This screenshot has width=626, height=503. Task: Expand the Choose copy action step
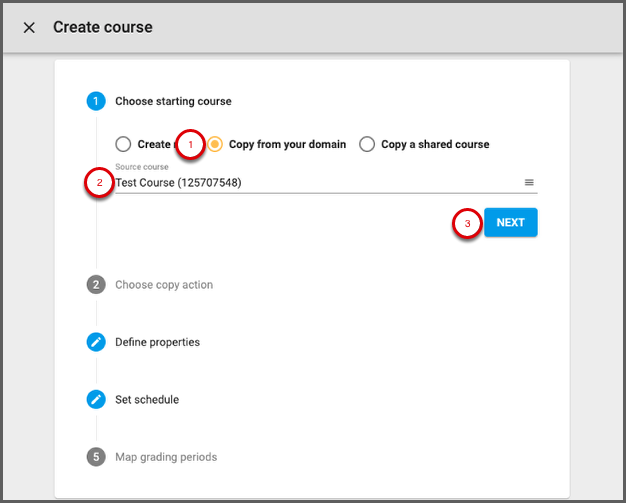click(x=164, y=285)
